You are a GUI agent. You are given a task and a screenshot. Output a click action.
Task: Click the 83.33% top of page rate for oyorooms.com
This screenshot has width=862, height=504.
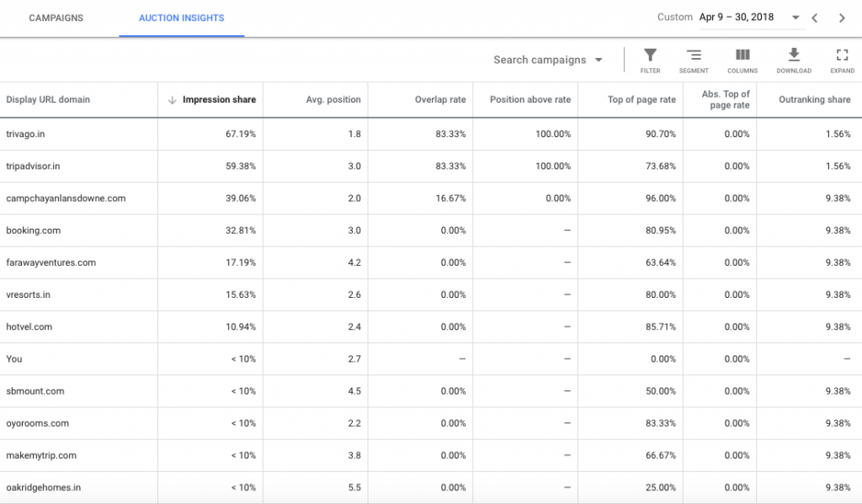(660, 423)
